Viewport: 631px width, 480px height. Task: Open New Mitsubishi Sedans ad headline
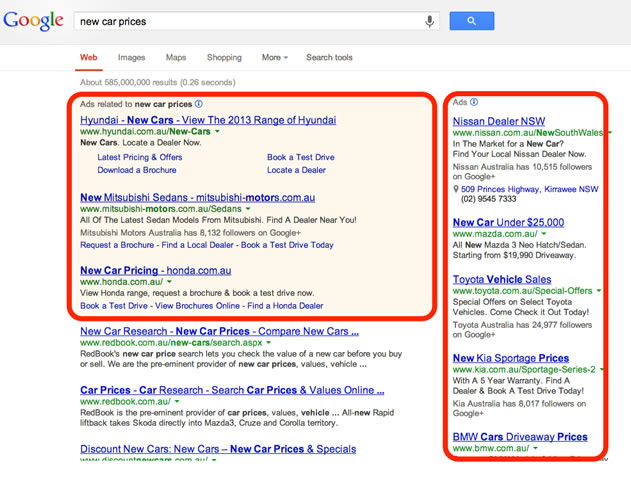(198, 198)
